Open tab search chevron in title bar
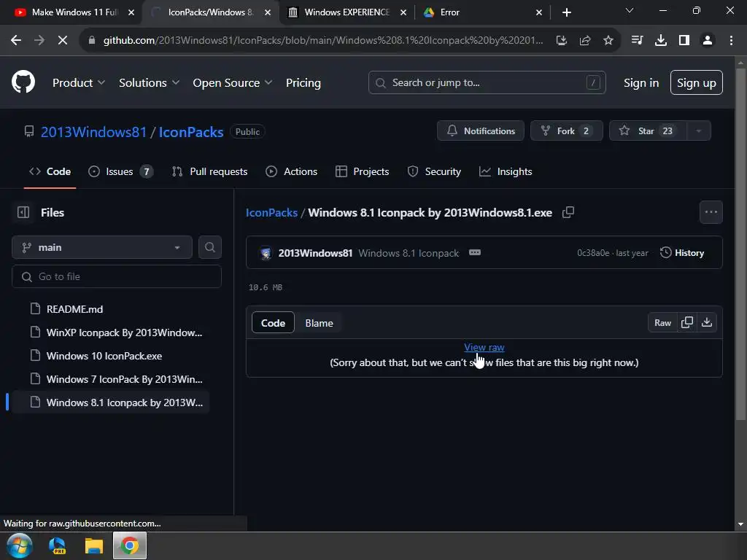Viewport: 747px width, 560px height. [x=630, y=10]
